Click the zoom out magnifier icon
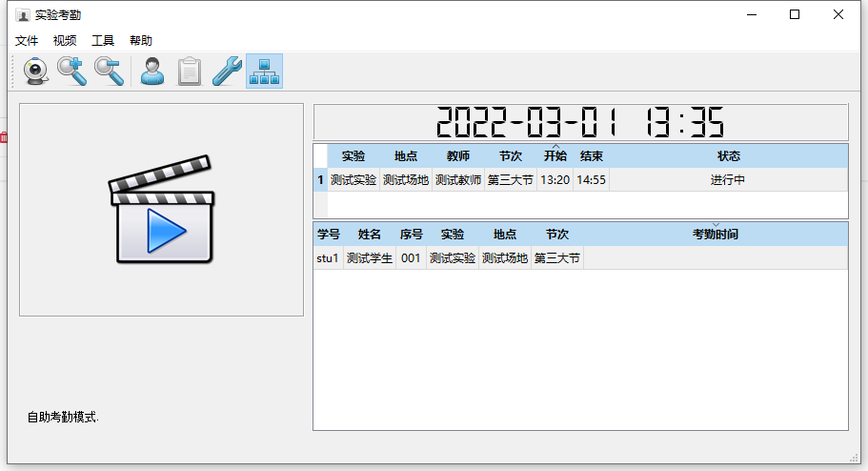The image size is (868, 471). (109, 72)
